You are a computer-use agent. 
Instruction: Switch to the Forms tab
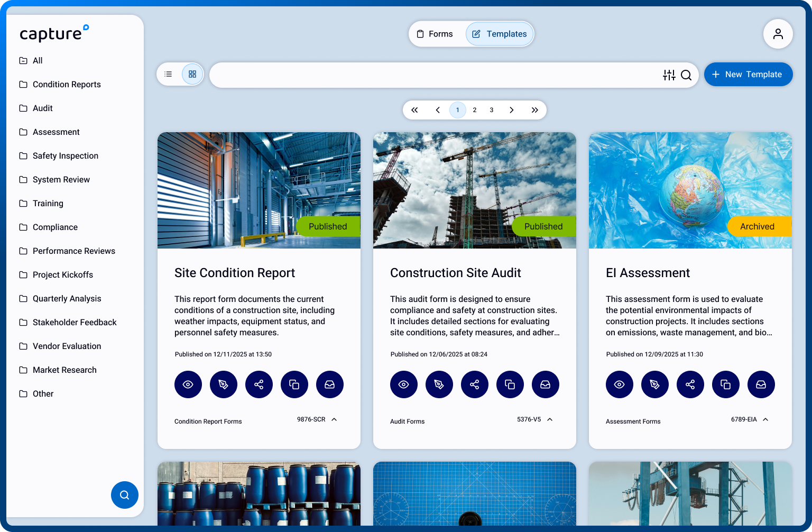(x=435, y=33)
